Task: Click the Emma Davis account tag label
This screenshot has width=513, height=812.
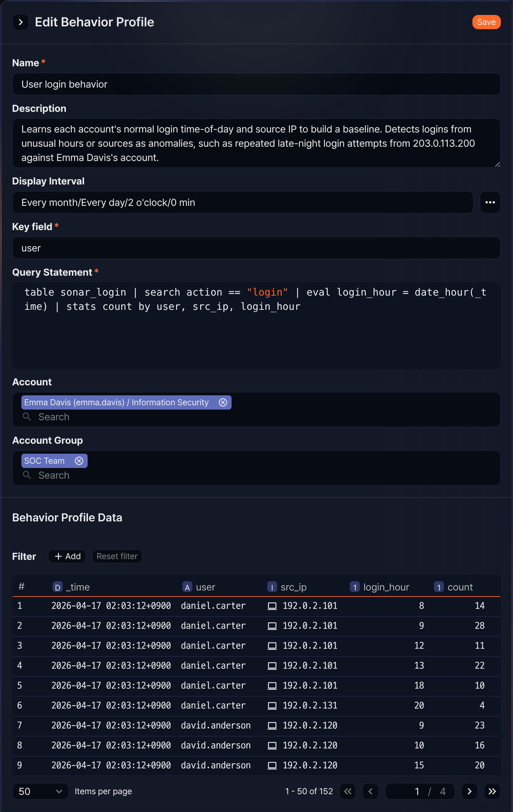Action: (116, 402)
